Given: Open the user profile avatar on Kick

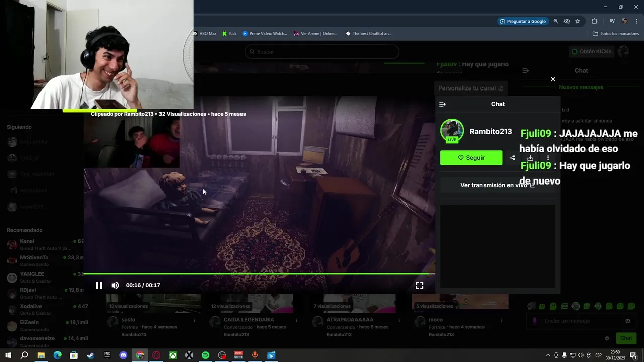Looking at the screenshot, I should pos(623,51).
